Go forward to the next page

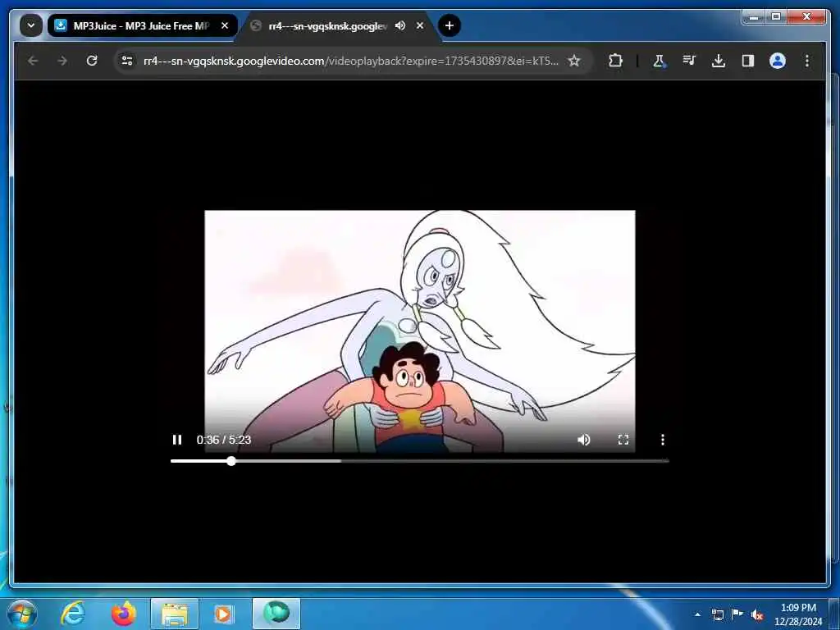(x=62, y=61)
